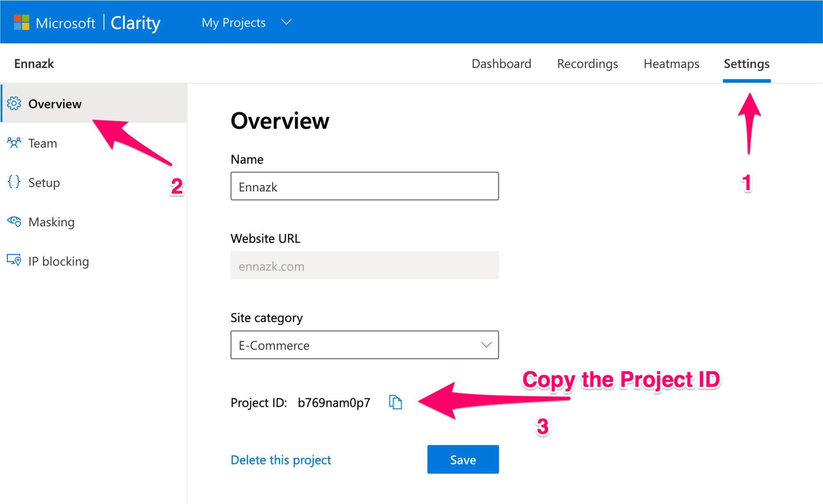Click the Microsoft logo icon

pos(21,22)
